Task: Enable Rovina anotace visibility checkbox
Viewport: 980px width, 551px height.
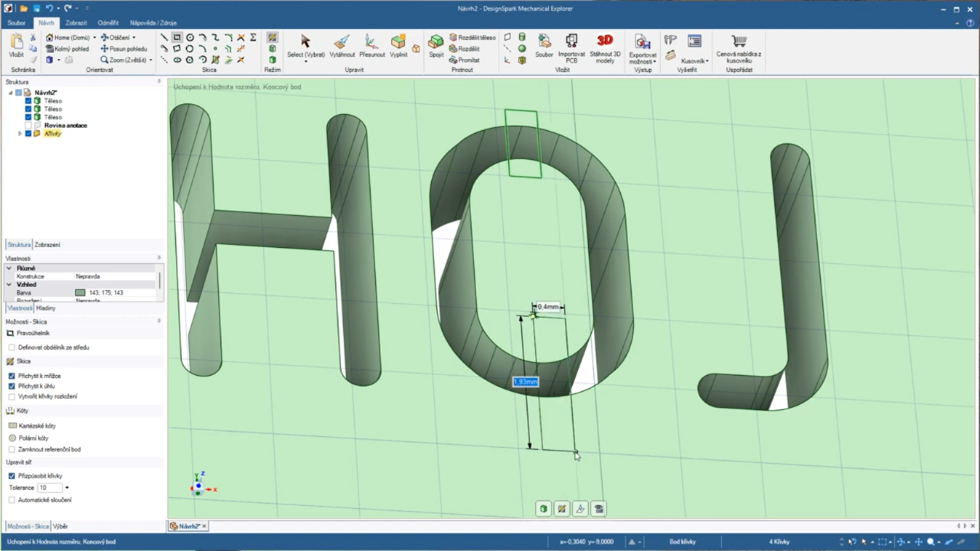Action: coord(28,126)
